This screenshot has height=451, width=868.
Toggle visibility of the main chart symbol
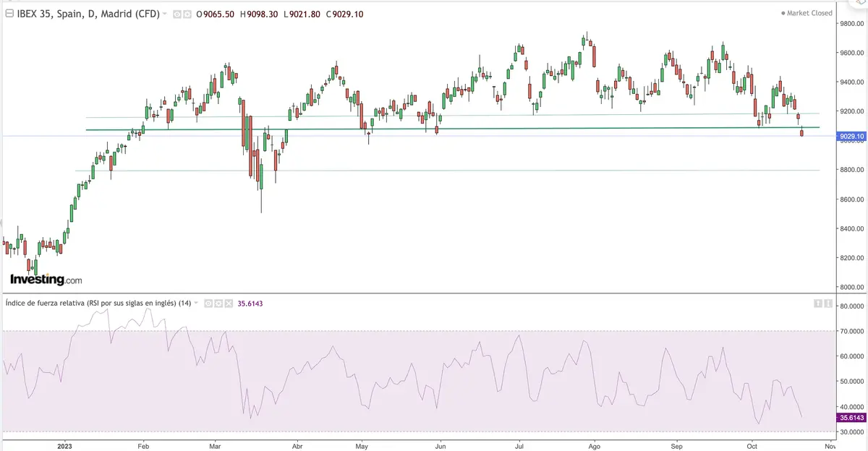pos(176,13)
